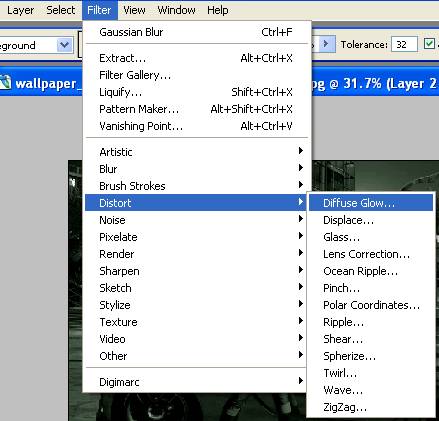
Task: Select the highlighted Distort submenu entry
Action: (x=196, y=203)
